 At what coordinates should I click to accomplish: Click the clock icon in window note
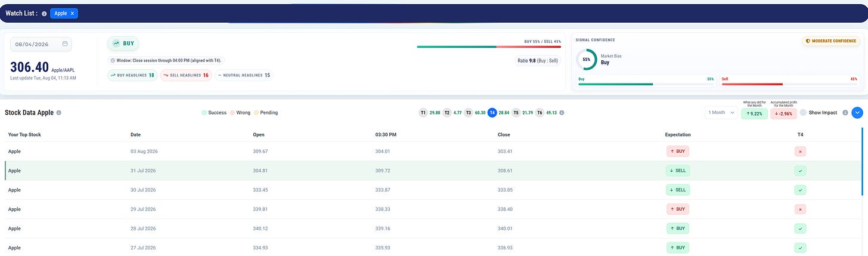[x=113, y=60]
